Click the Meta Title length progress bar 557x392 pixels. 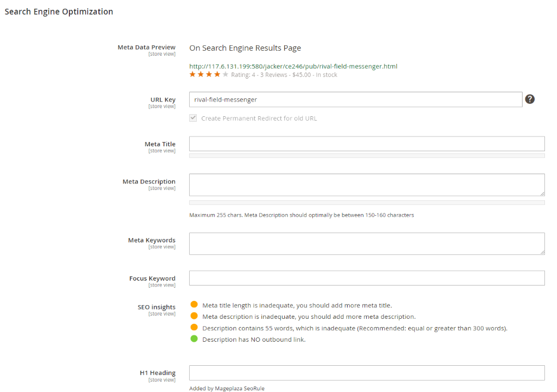point(367,156)
